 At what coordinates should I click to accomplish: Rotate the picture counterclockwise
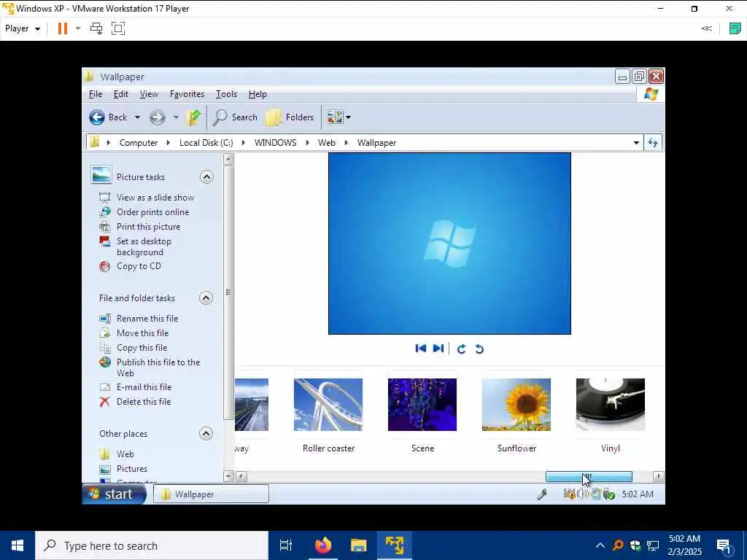479,349
